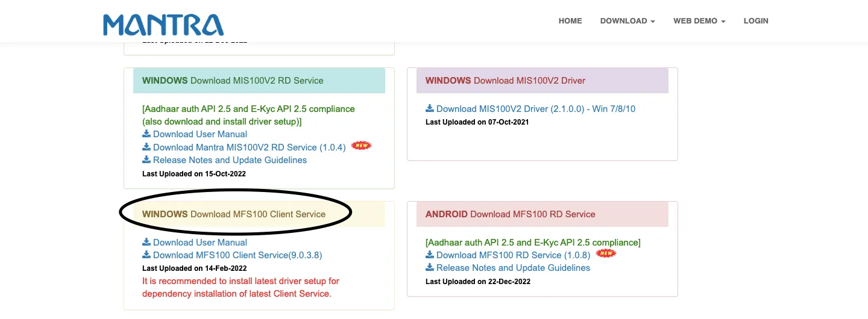Click download icon beside MFS100 RD Service (1.0.8)

point(430,255)
